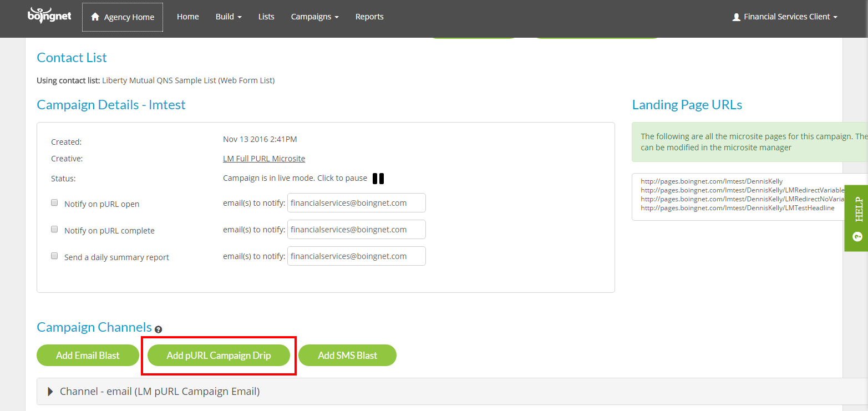Click Add SMS Blast button

tap(347, 356)
